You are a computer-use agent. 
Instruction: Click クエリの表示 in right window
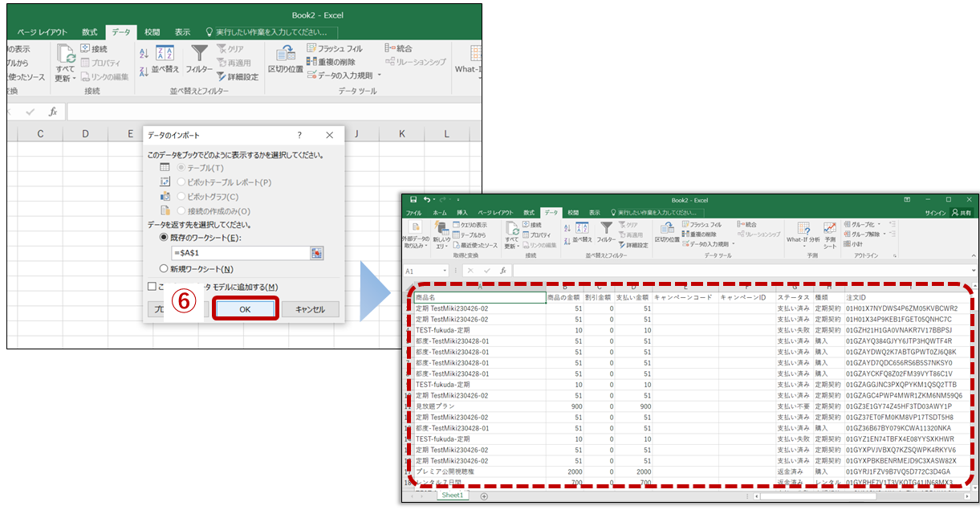point(470,225)
